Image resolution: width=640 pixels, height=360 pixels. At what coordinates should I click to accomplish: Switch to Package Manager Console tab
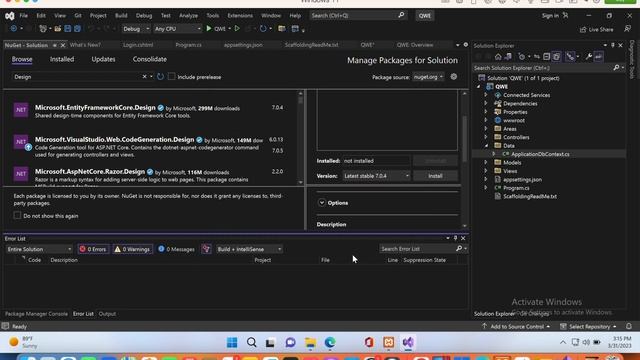[36, 314]
